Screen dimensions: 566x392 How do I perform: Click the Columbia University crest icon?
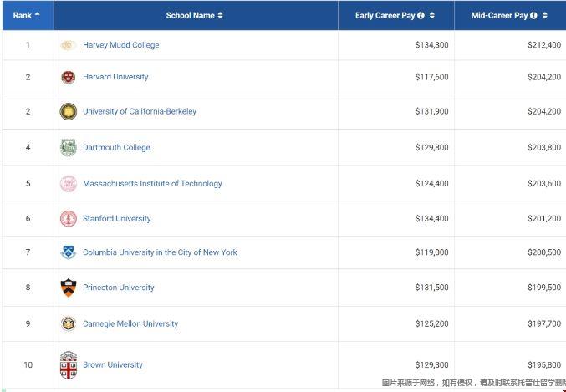69,252
